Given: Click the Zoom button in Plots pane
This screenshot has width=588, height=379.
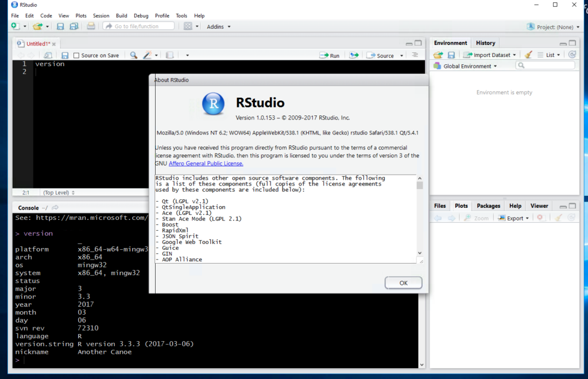Looking at the screenshot, I should [476, 218].
